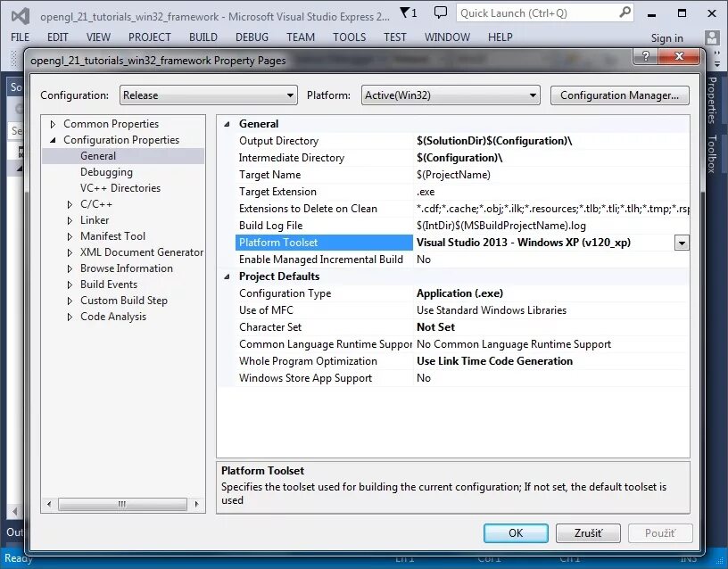Open the TOOLS menu
Screen dimensions: 728x569
pos(349,37)
